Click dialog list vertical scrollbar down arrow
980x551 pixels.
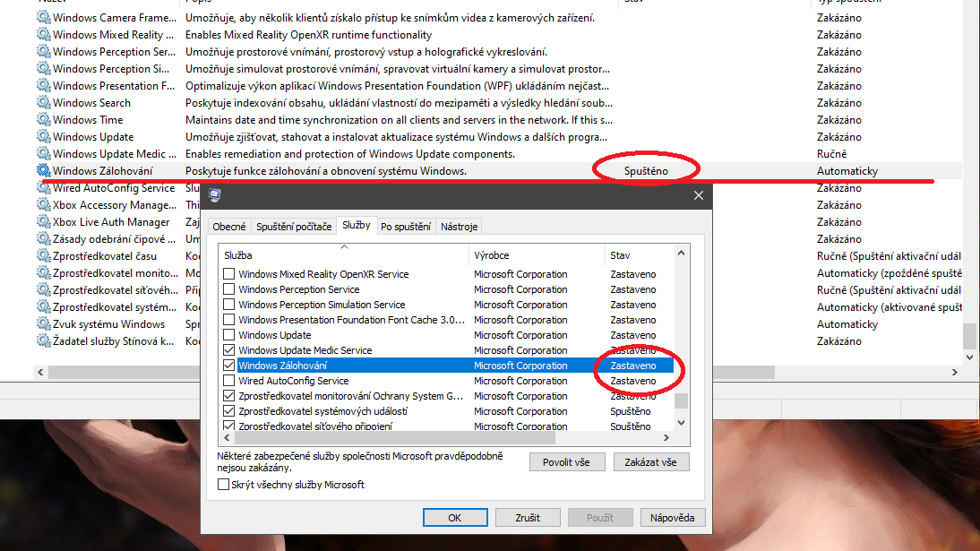pyautogui.click(x=681, y=423)
